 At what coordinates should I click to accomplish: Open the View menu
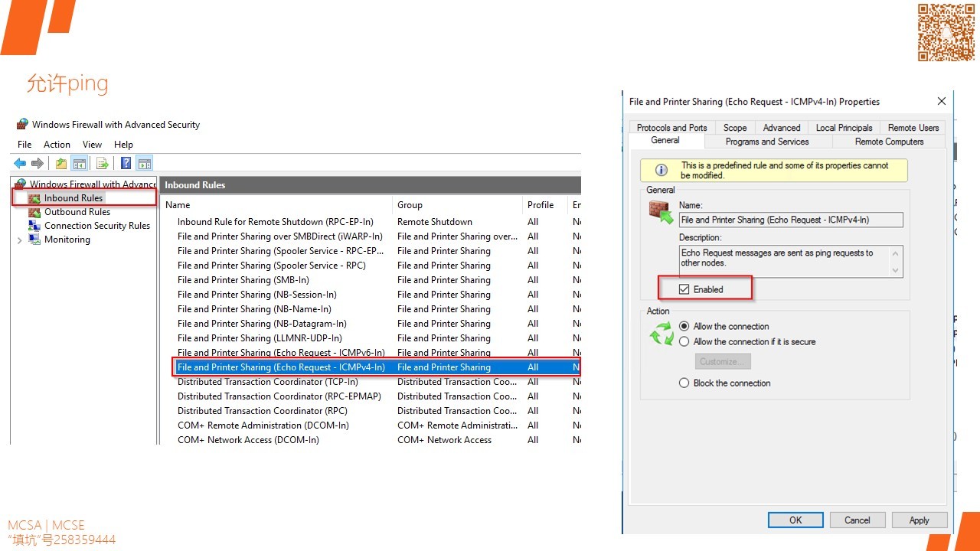[x=92, y=144]
